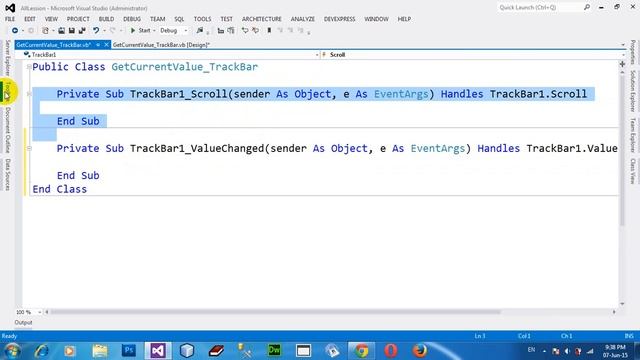Viewport: 640px width, 360px height.
Task: Close the GetCurrentValue_TrackBar.vb code tab
Action: coord(107,45)
